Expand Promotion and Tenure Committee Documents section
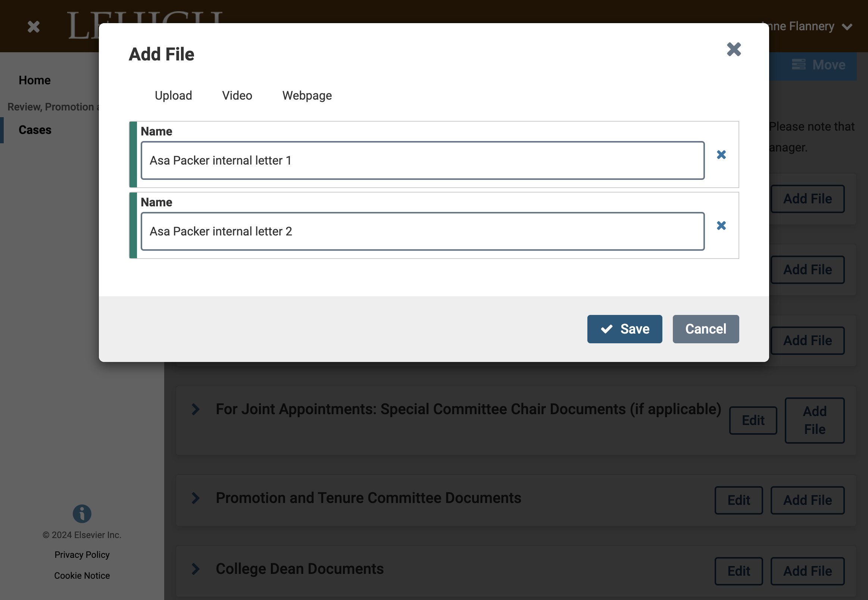This screenshot has width=868, height=600. click(196, 498)
